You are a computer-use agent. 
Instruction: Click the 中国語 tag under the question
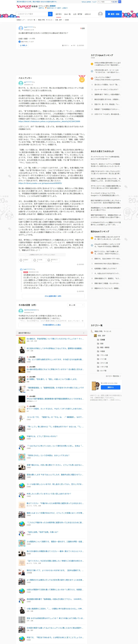pyautogui.click(x=26, y=39)
